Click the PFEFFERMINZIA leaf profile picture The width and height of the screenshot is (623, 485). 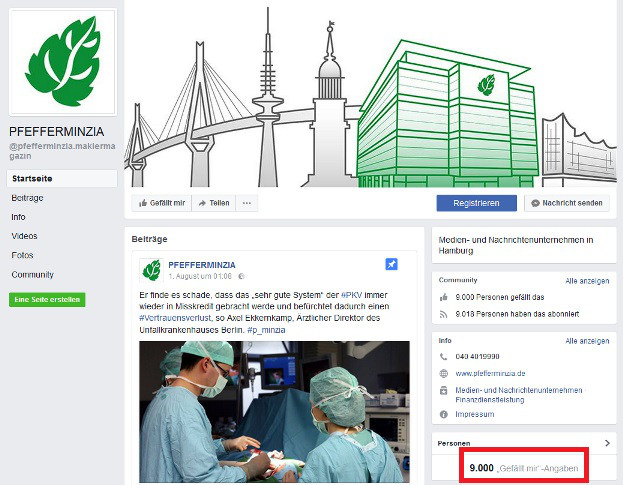[x=63, y=62]
